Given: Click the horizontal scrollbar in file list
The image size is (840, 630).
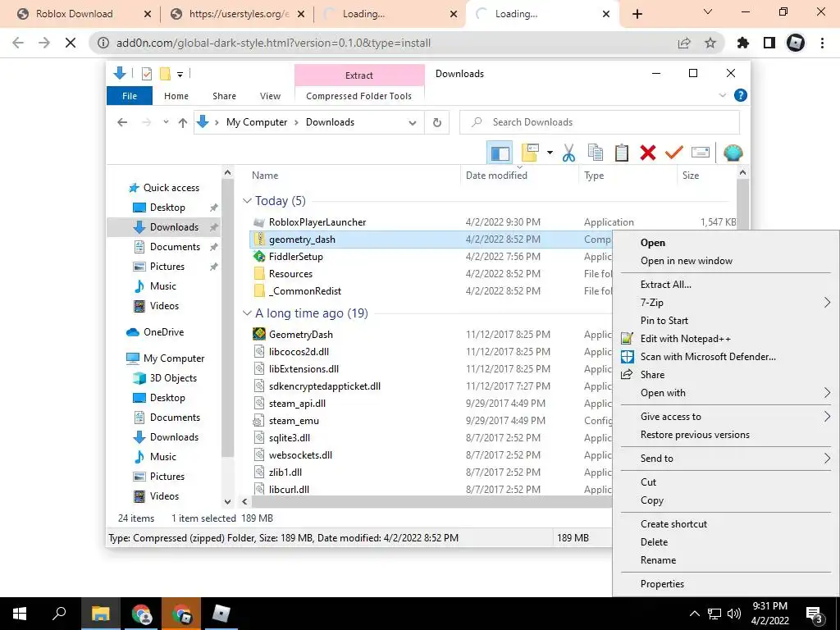Looking at the screenshot, I should 431,502.
